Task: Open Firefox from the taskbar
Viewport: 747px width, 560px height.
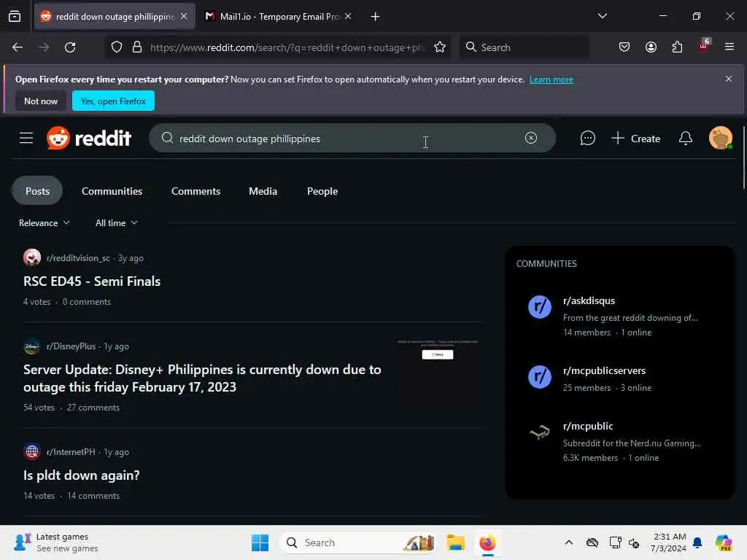Action: coord(487,542)
